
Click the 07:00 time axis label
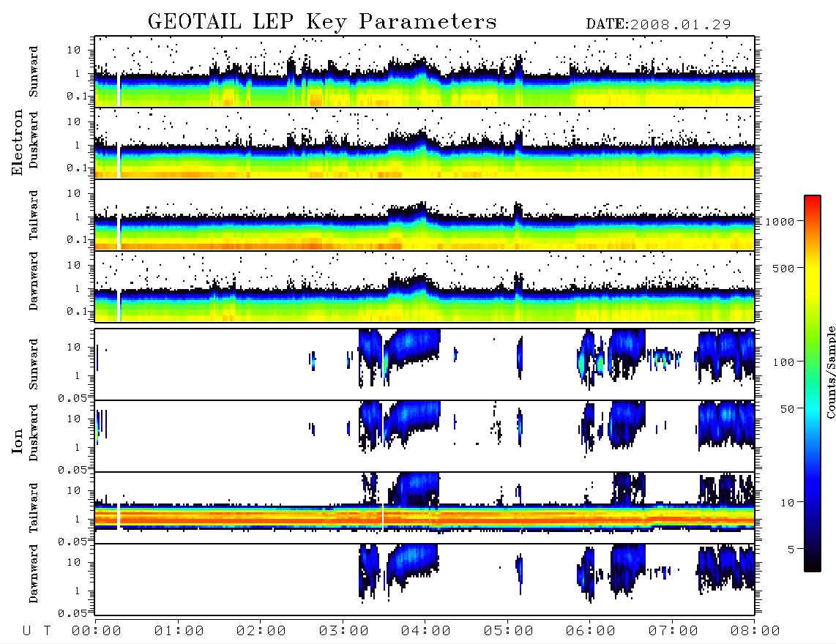tap(673, 631)
